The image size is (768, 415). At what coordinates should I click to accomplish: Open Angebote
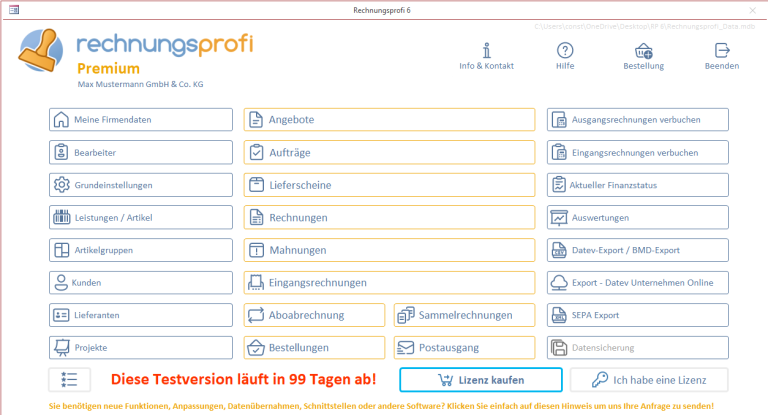coord(389,120)
